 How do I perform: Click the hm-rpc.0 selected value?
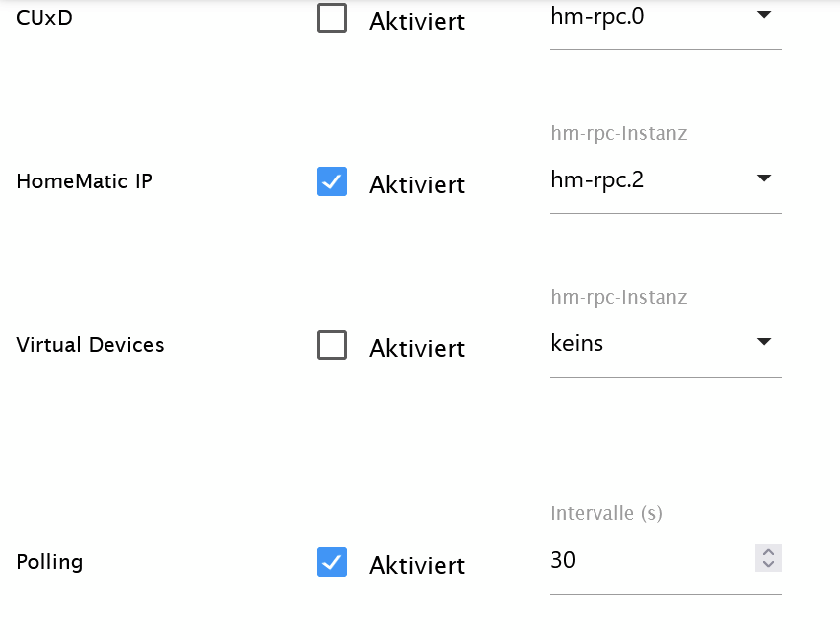(x=597, y=16)
